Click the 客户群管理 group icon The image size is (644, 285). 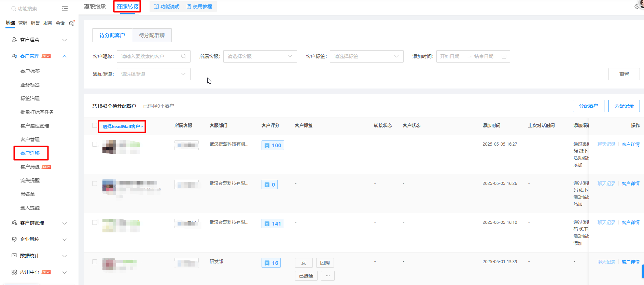point(14,223)
